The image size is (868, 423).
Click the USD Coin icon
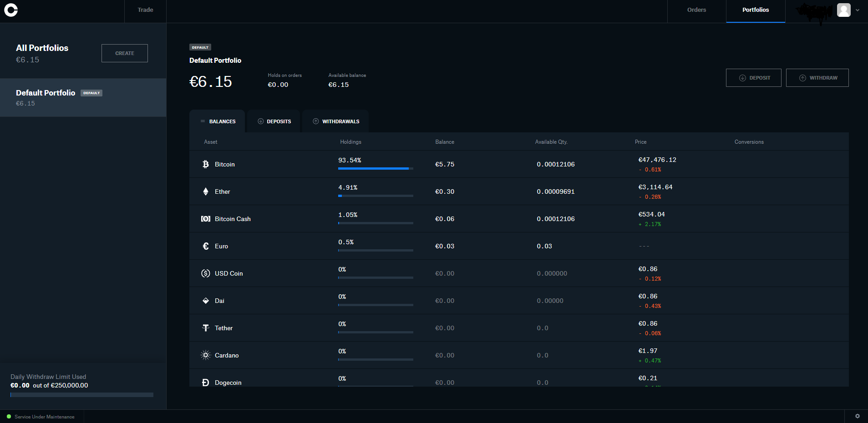[206, 273]
